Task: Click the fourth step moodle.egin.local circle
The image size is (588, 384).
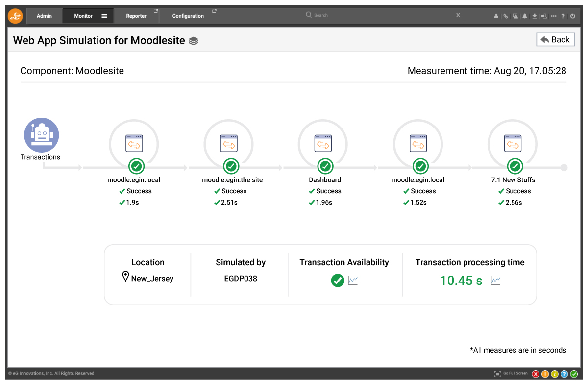Action: [x=418, y=144]
